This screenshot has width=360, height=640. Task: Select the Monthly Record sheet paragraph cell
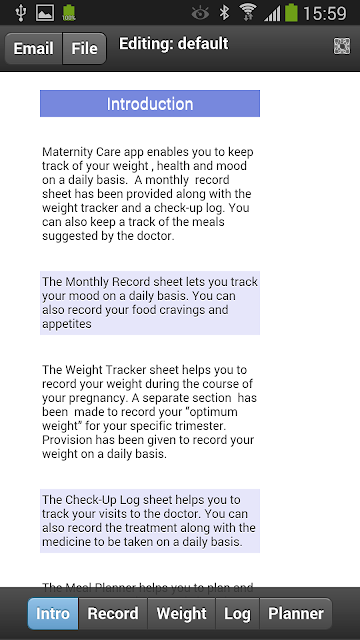tap(150, 303)
